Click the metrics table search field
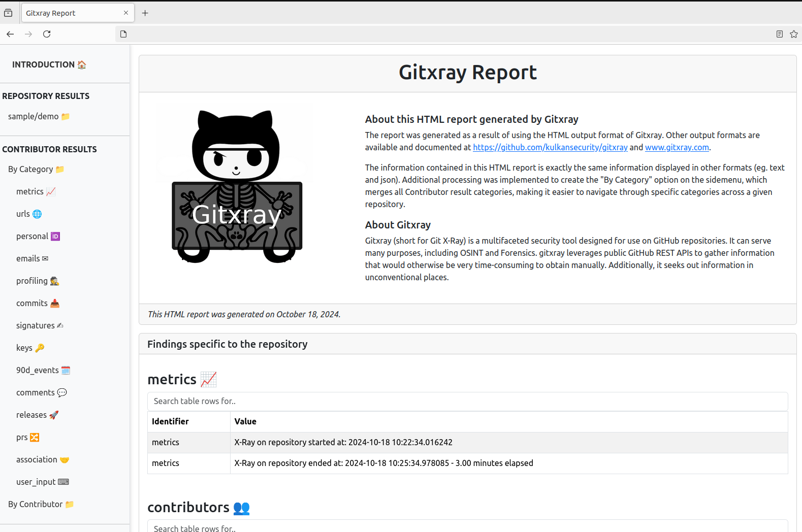Image resolution: width=802 pixels, height=532 pixels. [467, 401]
